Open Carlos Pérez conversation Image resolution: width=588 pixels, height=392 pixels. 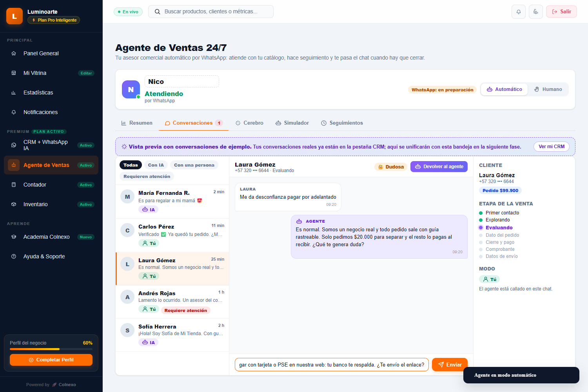pyautogui.click(x=172, y=235)
